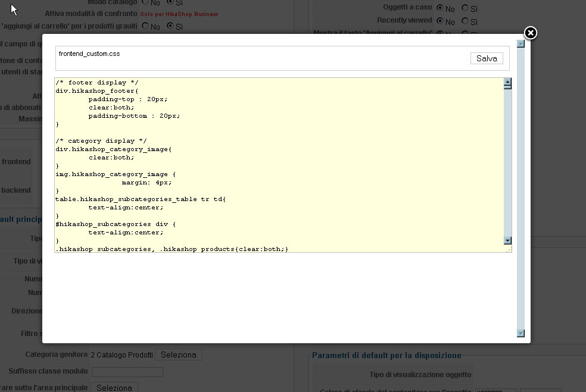The height and width of the screenshot is (392, 586).
Task: Select Sì for Recently viewed
Action: [465, 21]
